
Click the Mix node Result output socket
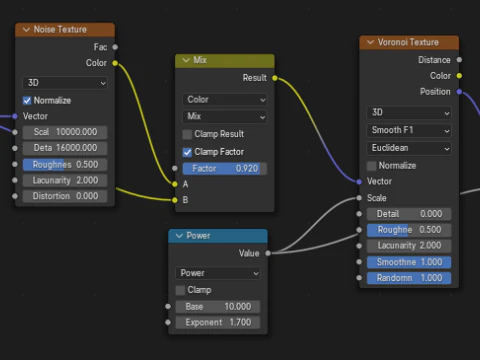(275, 78)
